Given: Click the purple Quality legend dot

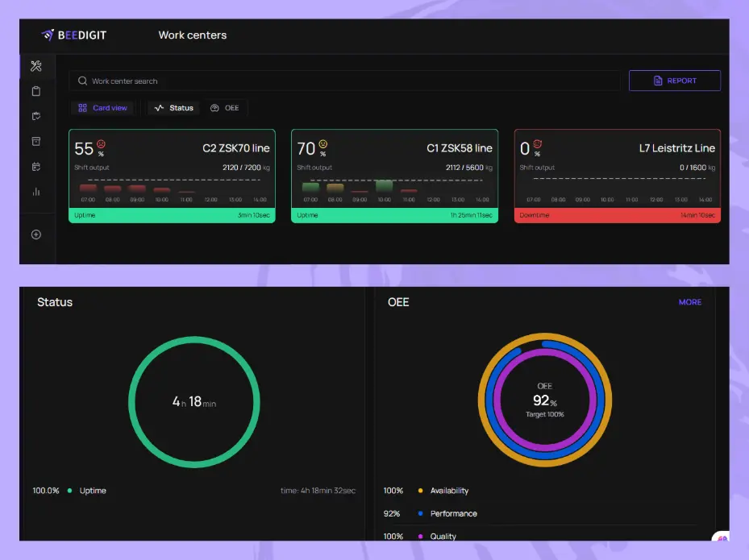Looking at the screenshot, I should pos(420,536).
